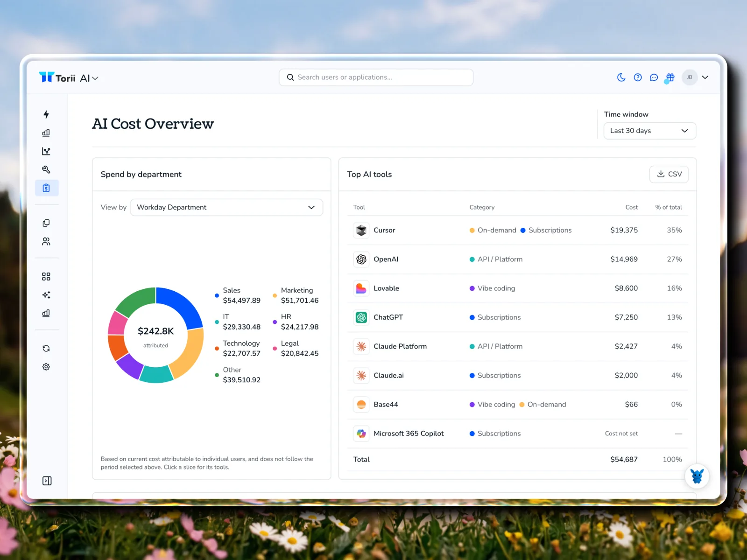Screen dimensions: 747x560
Task: Click the Category column header
Action: (x=482, y=207)
